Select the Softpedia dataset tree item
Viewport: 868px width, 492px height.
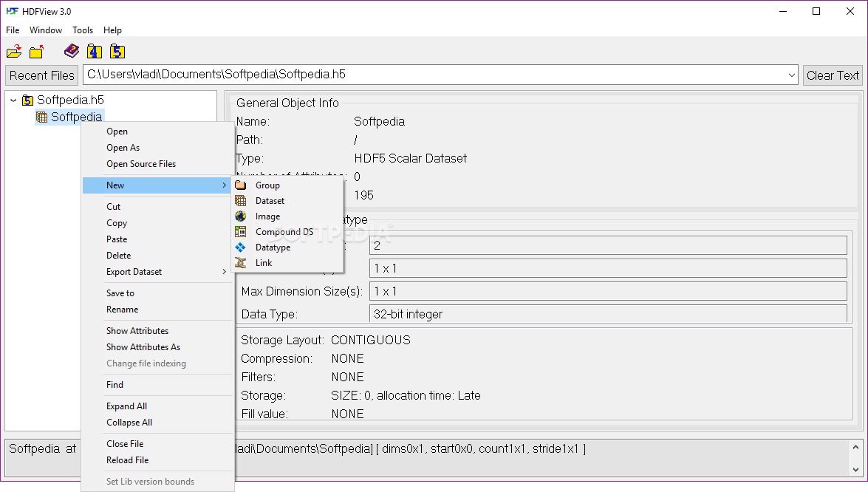pos(69,117)
